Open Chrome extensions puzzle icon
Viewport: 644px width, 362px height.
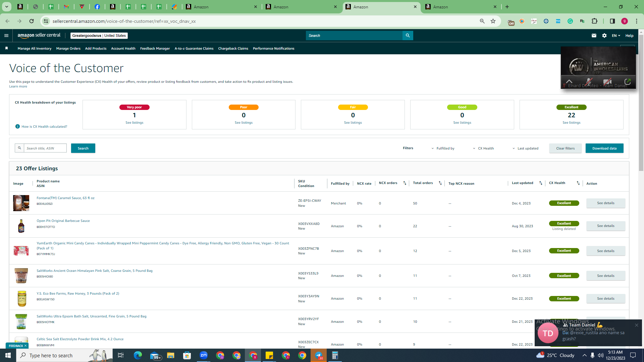point(594,21)
